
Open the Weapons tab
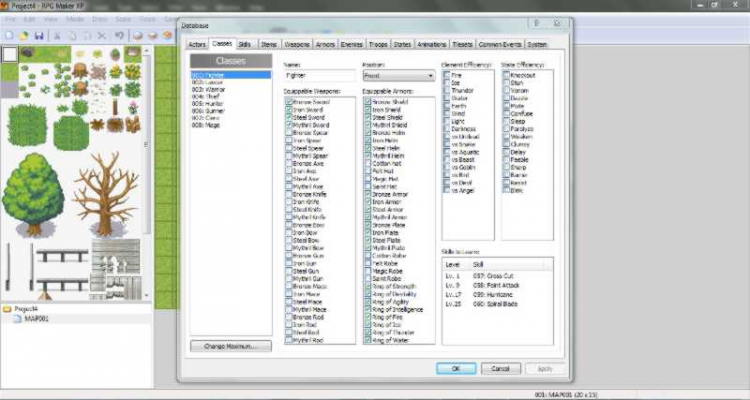pos(297,44)
